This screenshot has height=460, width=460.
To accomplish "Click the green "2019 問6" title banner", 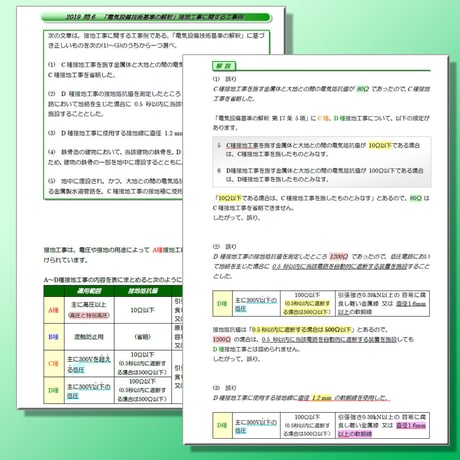I will pos(156,17).
